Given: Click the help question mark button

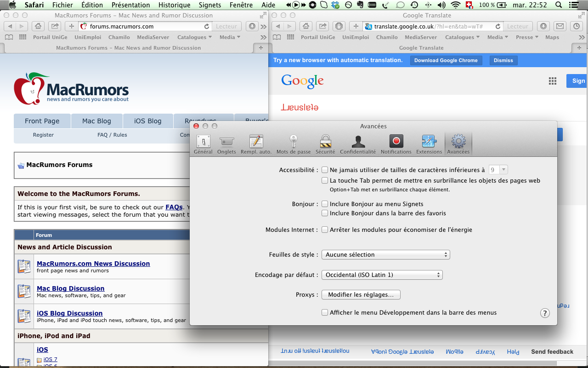Looking at the screenshot, I should pos(544,313).
